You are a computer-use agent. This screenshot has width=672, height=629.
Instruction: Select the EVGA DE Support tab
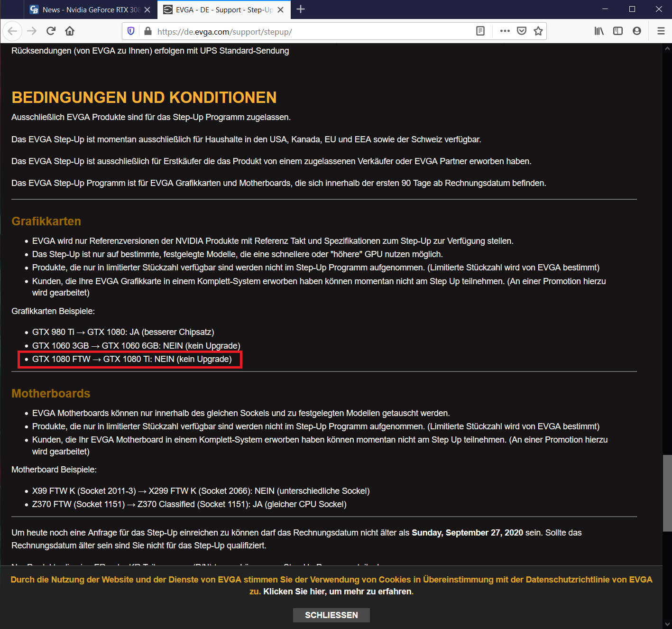point(224,9)
